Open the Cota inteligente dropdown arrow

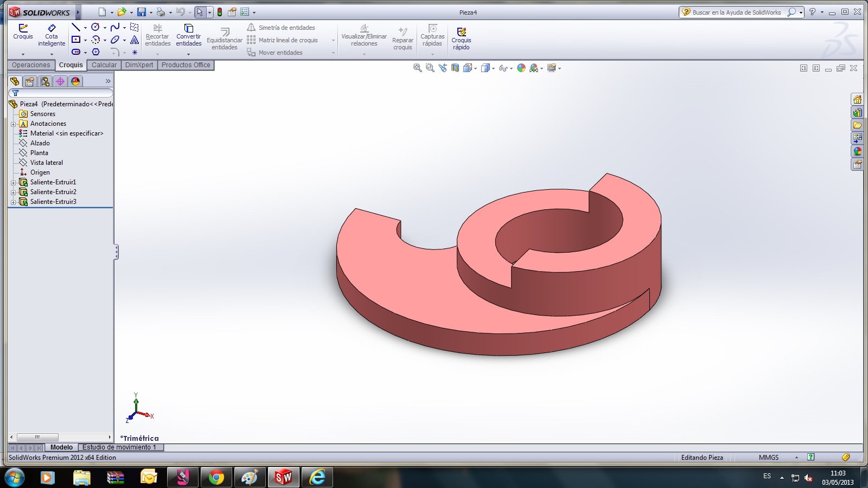[52, 54]
